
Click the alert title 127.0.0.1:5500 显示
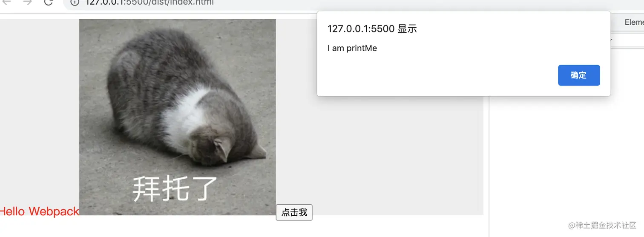(x=372, y=29)
